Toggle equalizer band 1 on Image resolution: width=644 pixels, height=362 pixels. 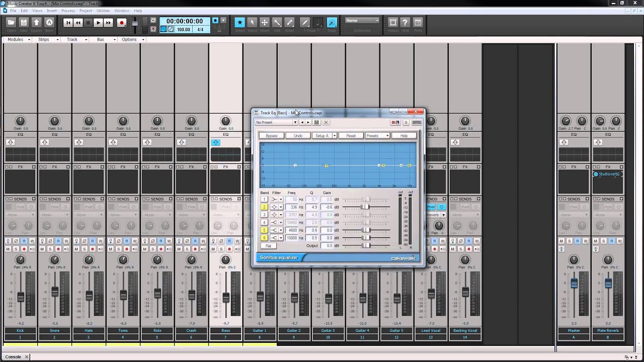point(264,200)
